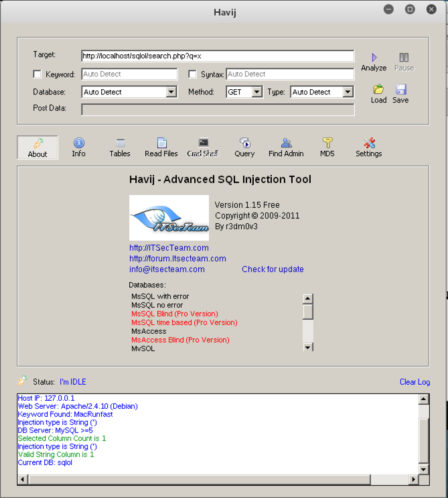Click the Target URL input field
The image size is (448, 498).
tap(218, 56)
